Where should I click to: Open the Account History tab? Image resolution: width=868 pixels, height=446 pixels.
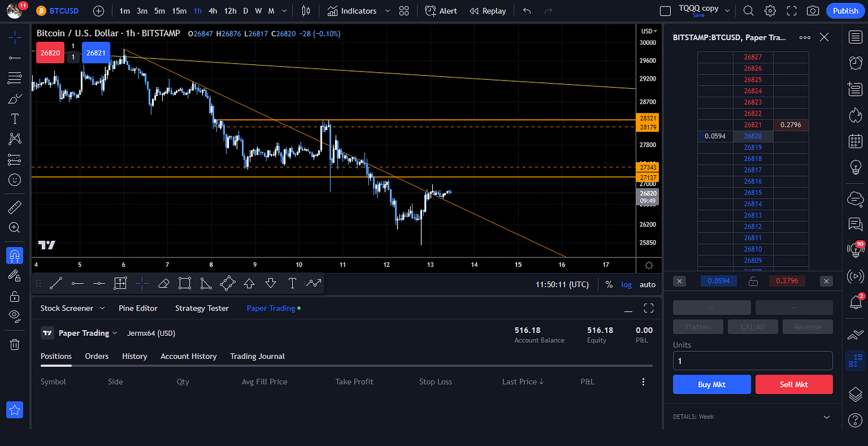coord(188,356)
